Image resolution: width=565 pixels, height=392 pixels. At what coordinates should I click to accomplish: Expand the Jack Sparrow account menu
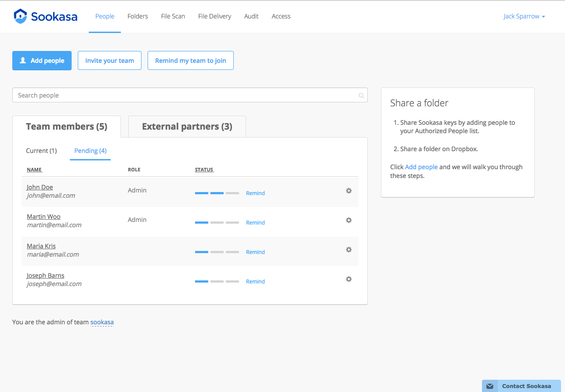tap(524, 16)
